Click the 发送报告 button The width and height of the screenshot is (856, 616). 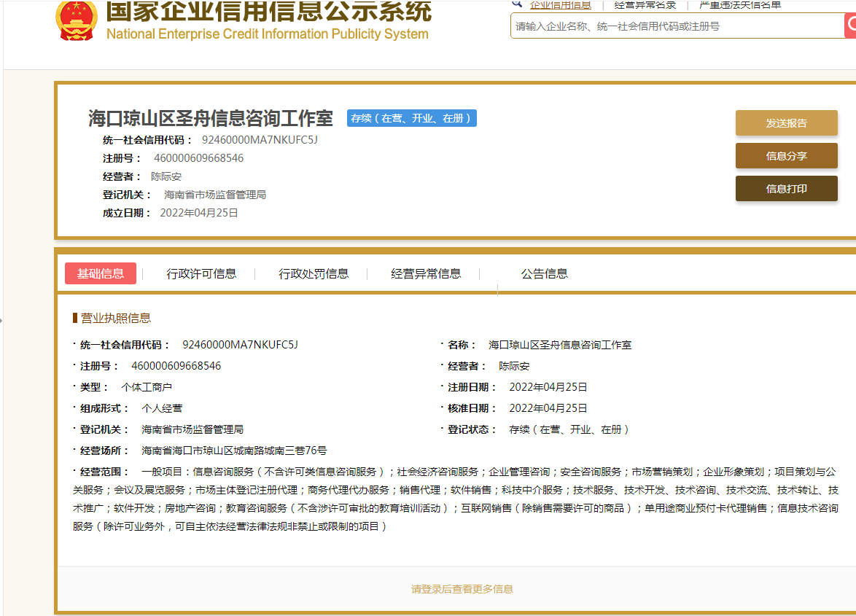click(x=786, y=122)
